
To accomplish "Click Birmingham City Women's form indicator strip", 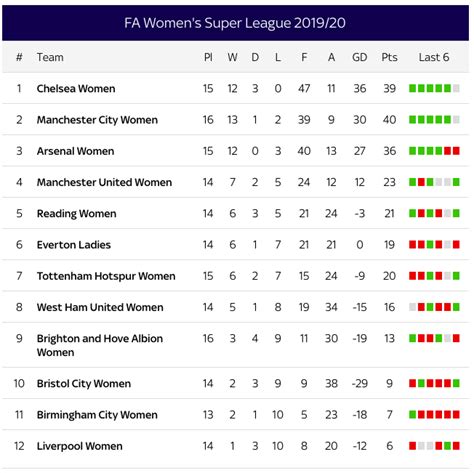I will click(x=434, y=414).
